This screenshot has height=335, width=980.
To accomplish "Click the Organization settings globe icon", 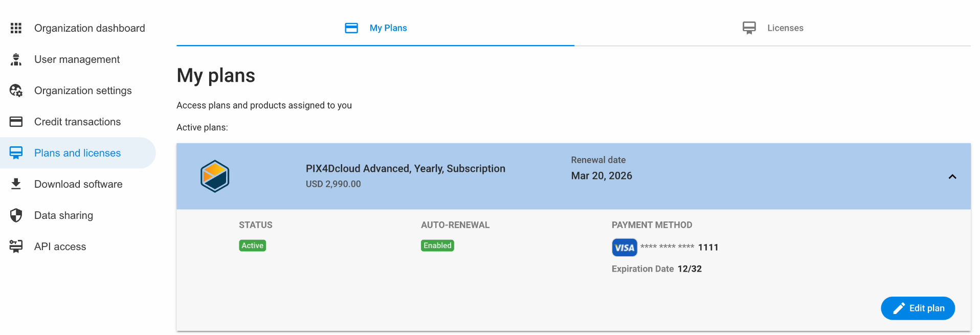I will click(16, 90).
